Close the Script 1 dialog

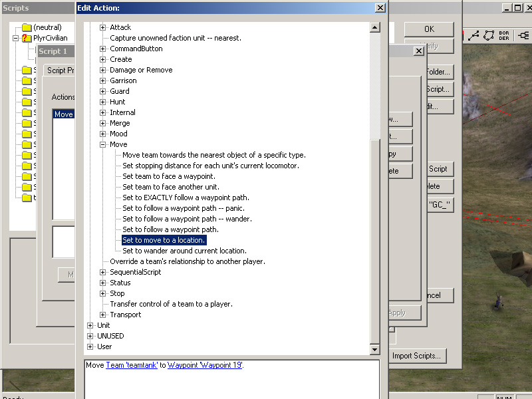click(418, 51)
